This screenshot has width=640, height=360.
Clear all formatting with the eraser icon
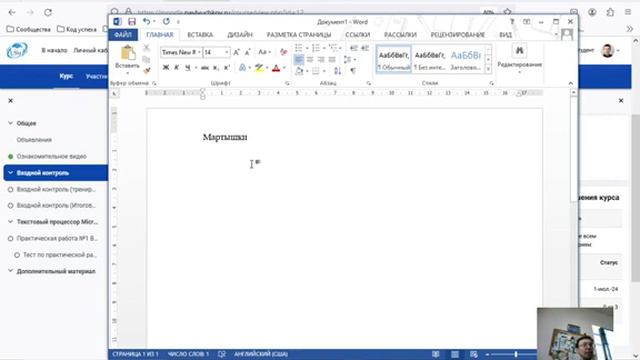click(x=283, y=52)
